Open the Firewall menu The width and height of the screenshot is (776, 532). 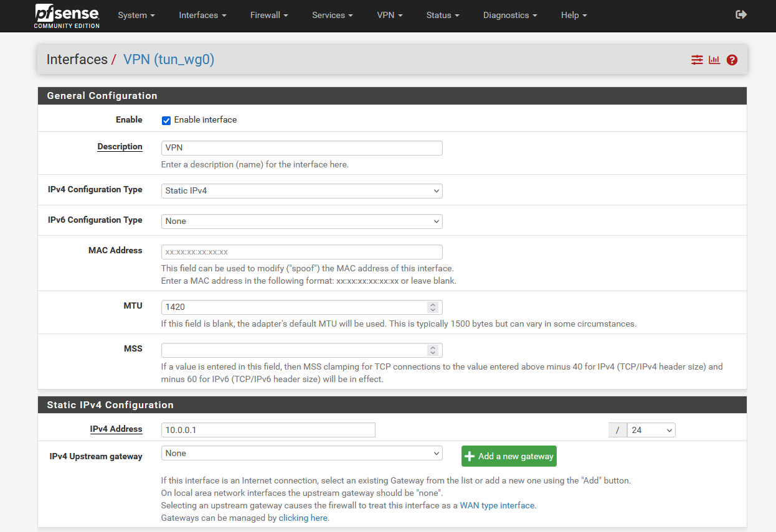click(269, 15)
